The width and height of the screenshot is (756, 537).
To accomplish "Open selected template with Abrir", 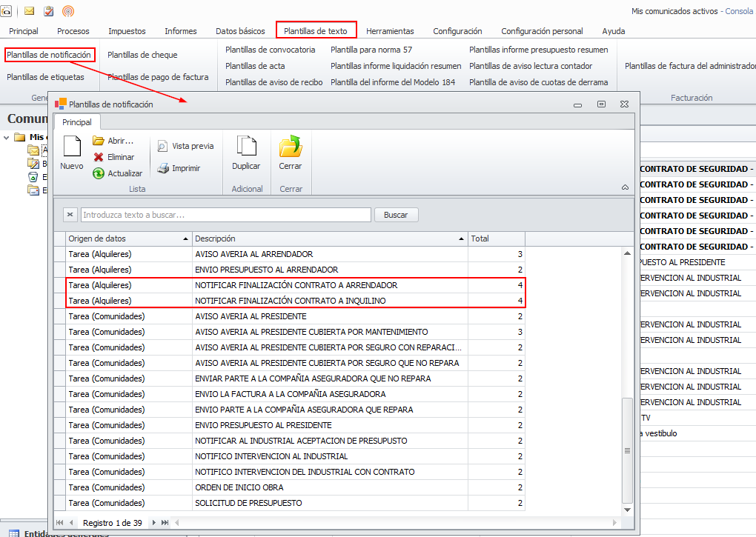I will click(113, 141).
